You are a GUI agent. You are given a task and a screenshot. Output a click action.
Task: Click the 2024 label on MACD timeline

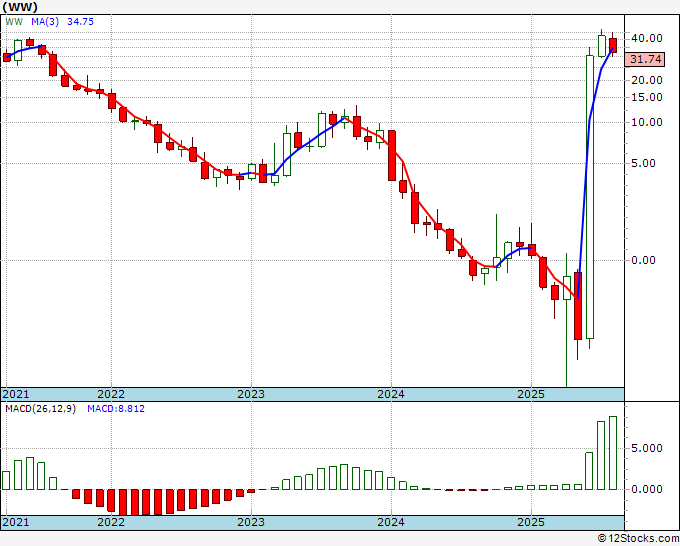[x=391, y=522]
